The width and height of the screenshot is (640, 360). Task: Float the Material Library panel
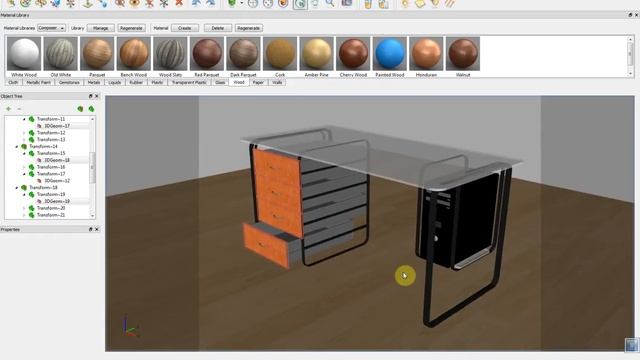click(630, 15)
